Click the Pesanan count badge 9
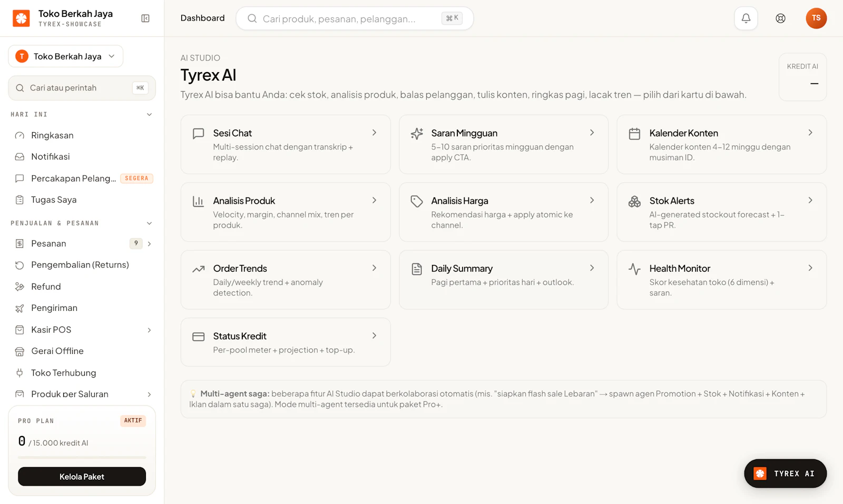Viewport: 843px width, 504px height. [136, 243]
